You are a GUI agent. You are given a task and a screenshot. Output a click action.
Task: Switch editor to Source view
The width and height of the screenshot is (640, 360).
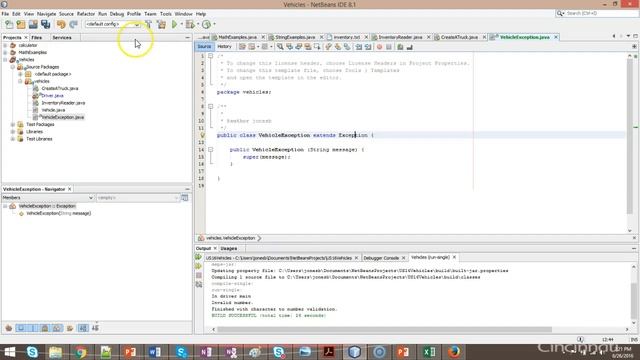coord(204,47)
